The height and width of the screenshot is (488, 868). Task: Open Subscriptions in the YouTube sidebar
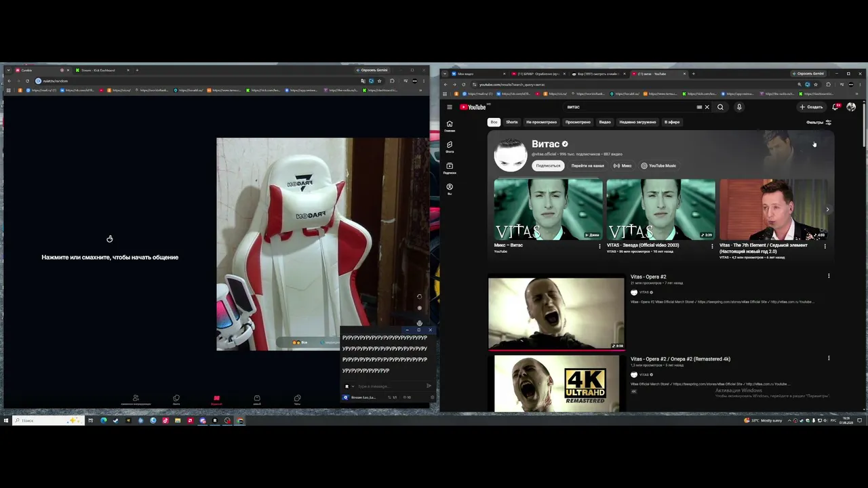tap(450, 168)
